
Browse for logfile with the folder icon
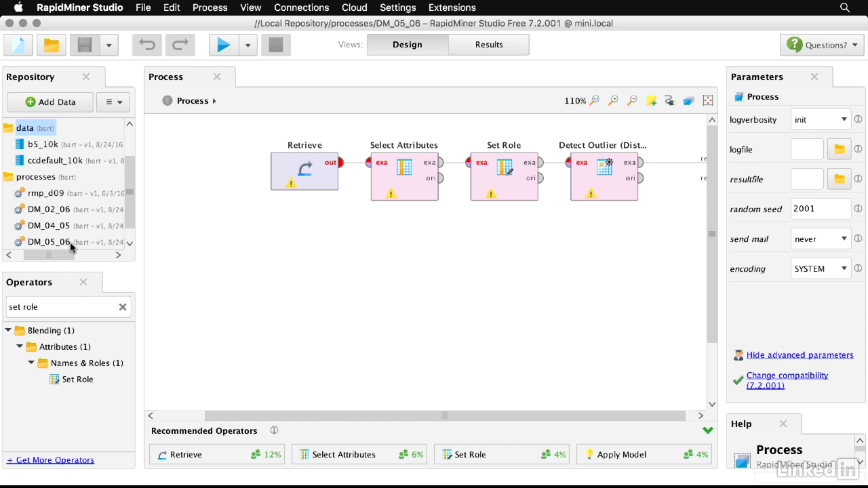[839, 149]
